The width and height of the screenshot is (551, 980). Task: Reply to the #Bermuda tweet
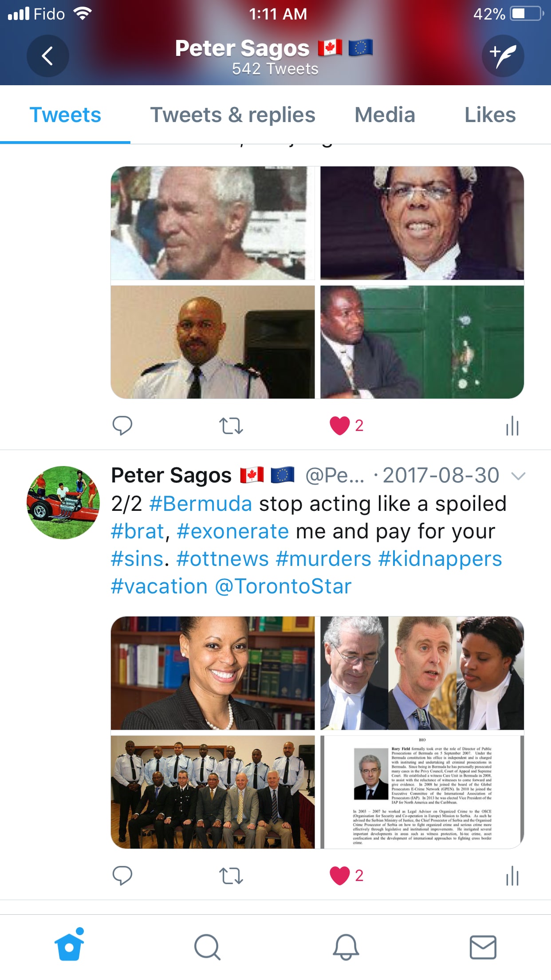(x=122, y=875)
